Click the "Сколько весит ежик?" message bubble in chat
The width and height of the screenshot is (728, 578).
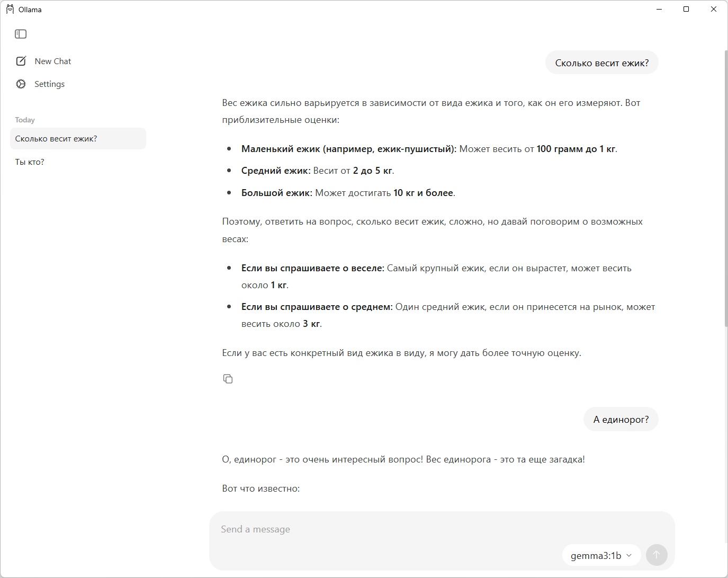coord(601,63)
